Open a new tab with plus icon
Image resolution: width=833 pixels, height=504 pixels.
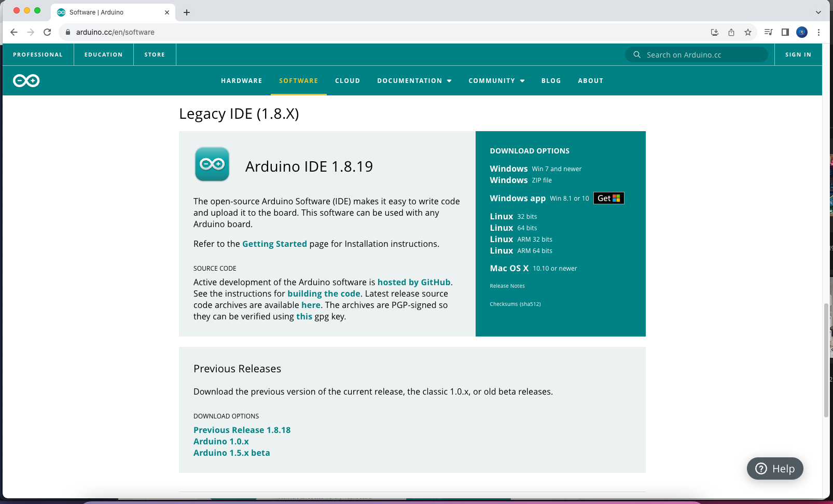point(187,12)
